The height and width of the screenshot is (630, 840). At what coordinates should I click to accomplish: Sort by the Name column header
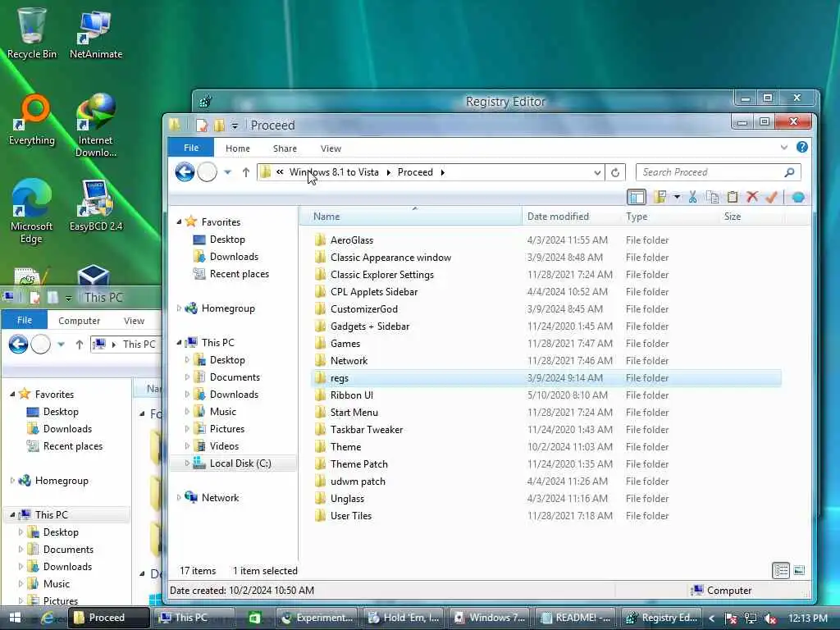click(410, 217)
